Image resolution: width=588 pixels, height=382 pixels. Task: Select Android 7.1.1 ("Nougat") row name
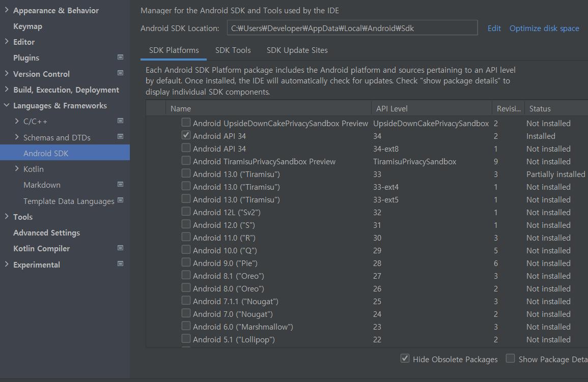click(236, 302)
